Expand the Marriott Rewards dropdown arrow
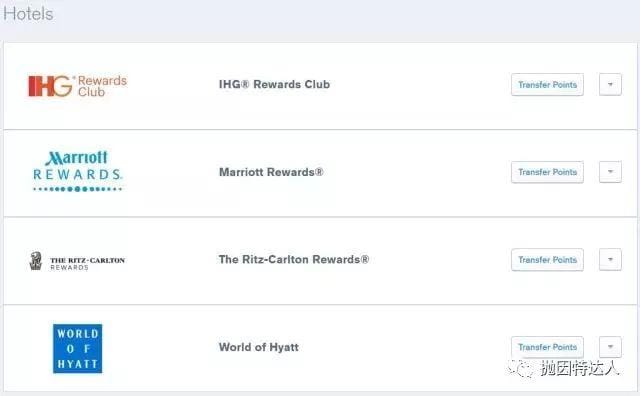 pos(610,172)
